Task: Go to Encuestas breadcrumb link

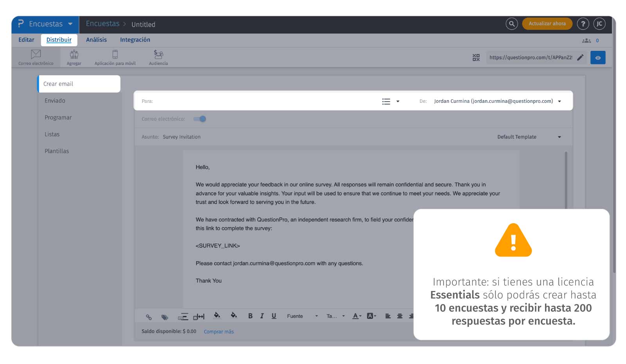Action: [103, 24]
